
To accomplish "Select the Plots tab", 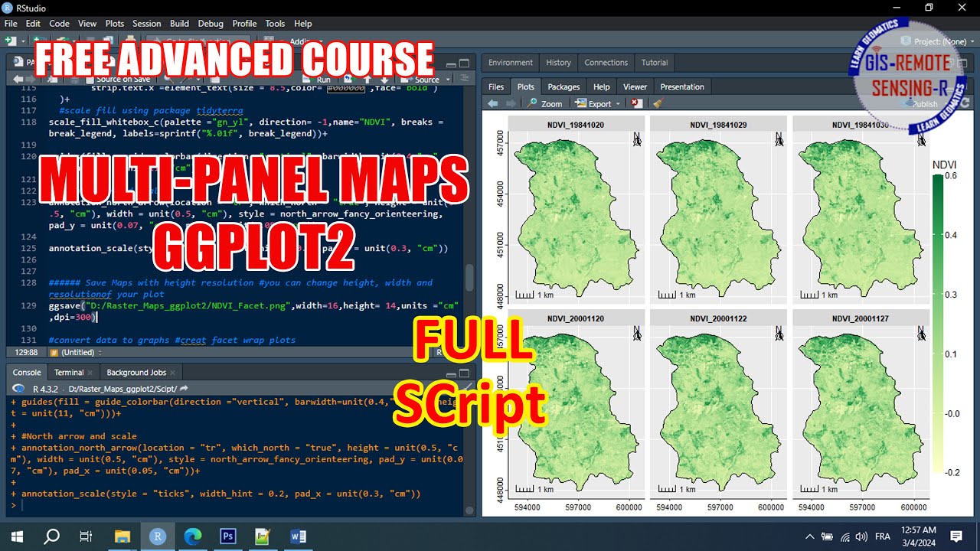I will pos(526,86).
